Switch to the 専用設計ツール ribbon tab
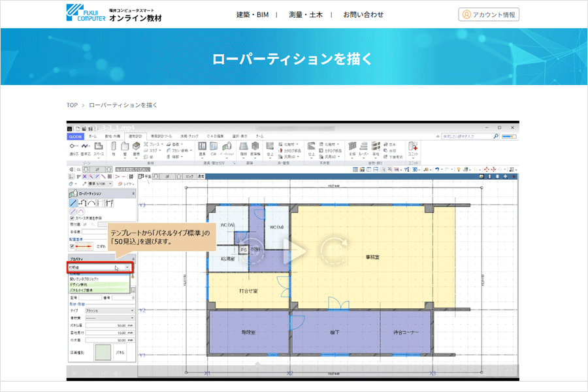 160,136
